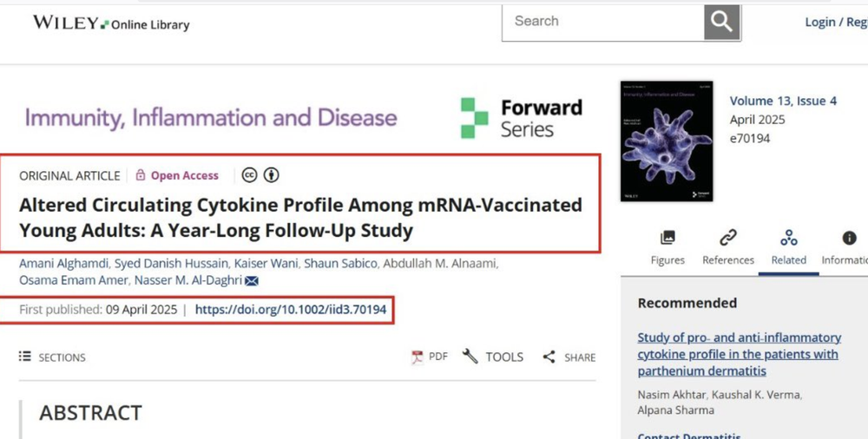This screenshot has height=439, width=868.
Task: Open author Amani Alghamdi's profile
Action: pyautogui.click(x=63, y=264)
